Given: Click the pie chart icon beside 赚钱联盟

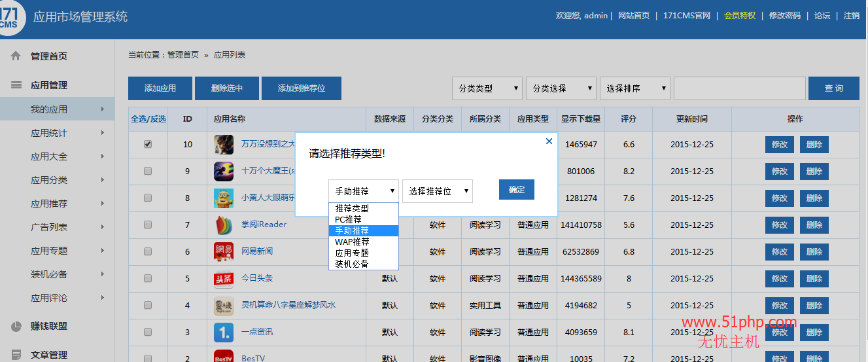Looking at the screenshot, I should (x=16, y=326).
